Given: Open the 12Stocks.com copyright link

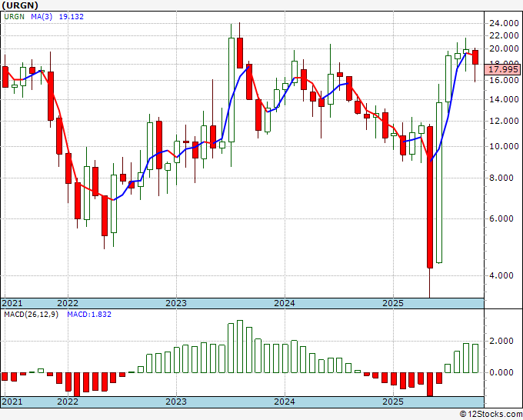Looking at the screenshot, I should coord(491,414).
